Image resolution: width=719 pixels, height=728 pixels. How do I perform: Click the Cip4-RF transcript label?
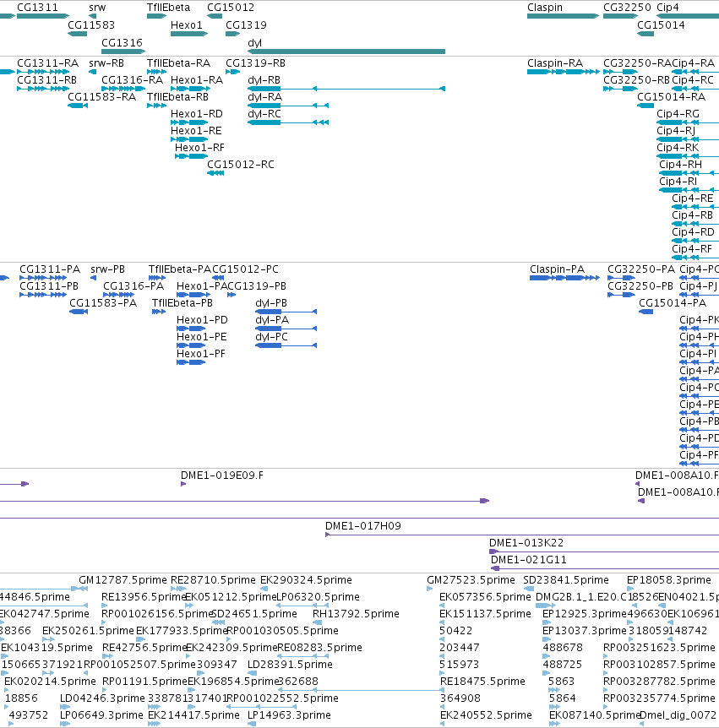tap(692, 249)
